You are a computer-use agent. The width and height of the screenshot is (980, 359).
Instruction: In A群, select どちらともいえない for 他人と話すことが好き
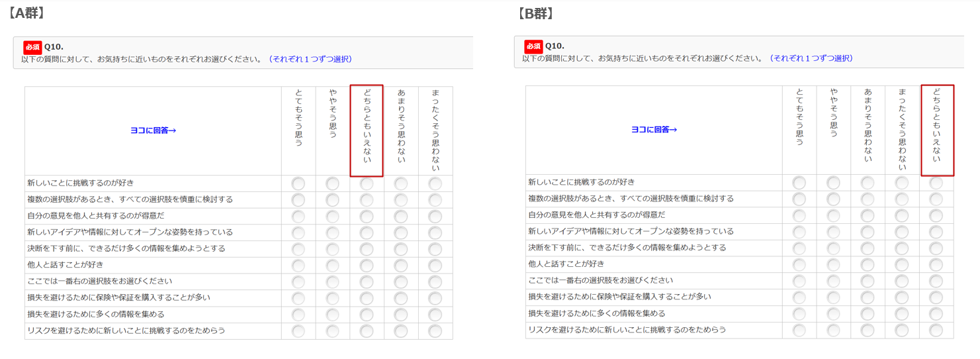pyautogui.click(x=367, y=265)
